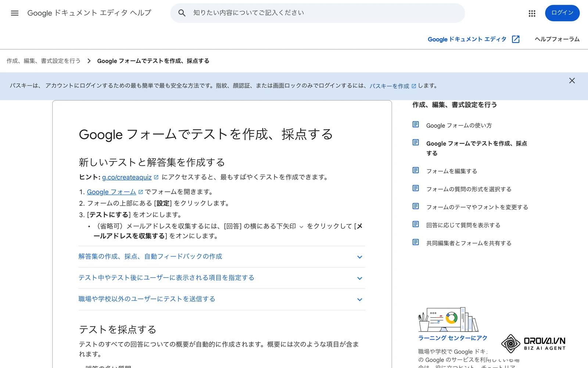Open sidebar article Google フォームの使い方
This screenshot has width=588, height=368.
459,125
